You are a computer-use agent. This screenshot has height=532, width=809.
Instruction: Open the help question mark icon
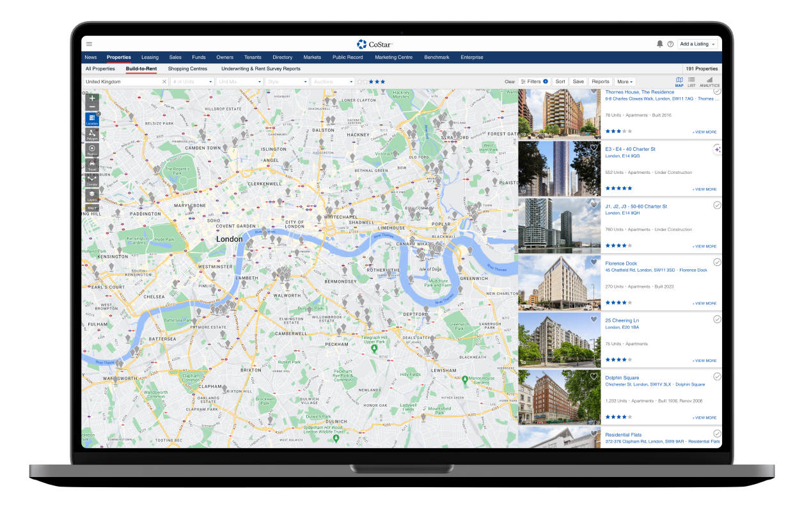pos(670,44)
